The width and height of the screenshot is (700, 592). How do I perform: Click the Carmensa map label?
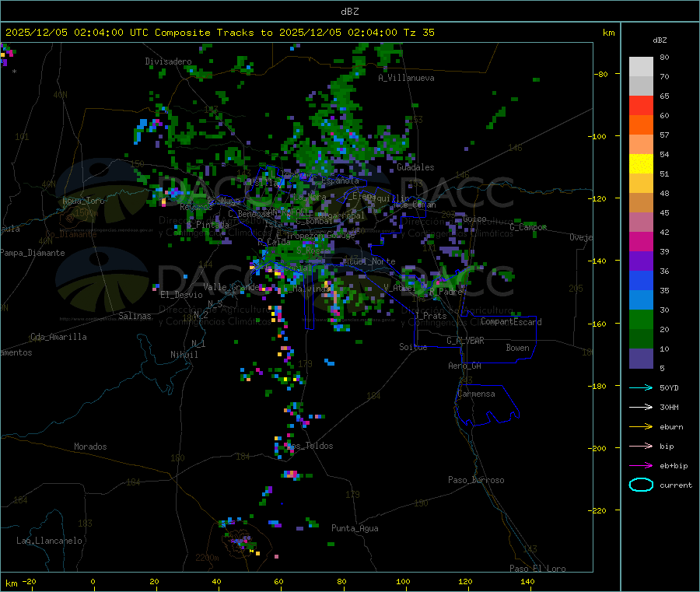(476, 394)
